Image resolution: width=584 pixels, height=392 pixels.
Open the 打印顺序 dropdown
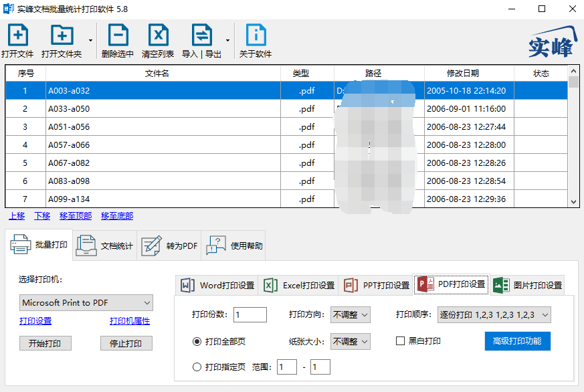coord(494,314)
